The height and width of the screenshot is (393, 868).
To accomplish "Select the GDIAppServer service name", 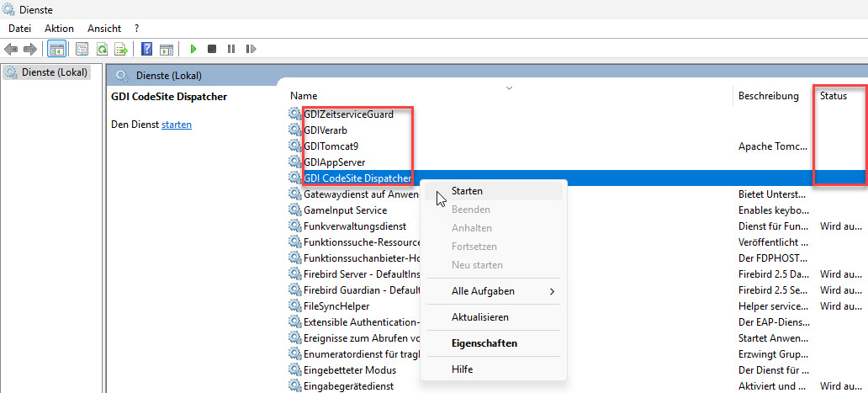I will [335, 162].
